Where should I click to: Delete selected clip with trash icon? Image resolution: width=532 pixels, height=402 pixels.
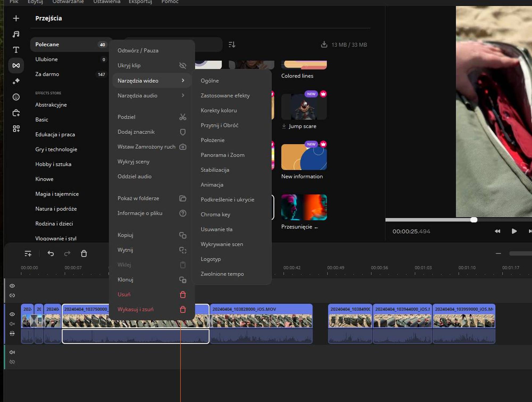(84, 253)
